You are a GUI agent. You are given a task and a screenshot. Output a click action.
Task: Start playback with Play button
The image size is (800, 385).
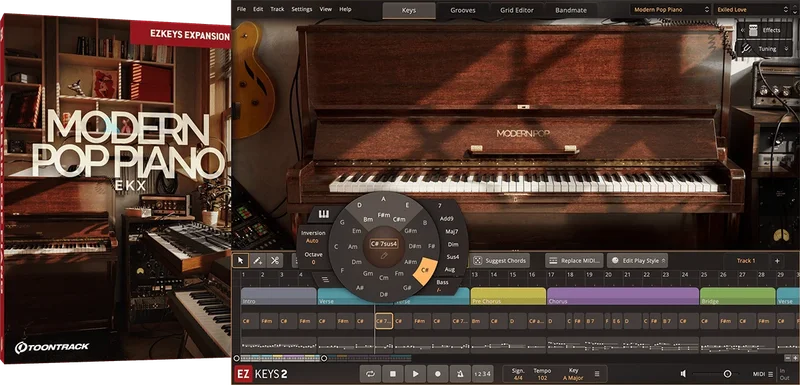point(415,374)
